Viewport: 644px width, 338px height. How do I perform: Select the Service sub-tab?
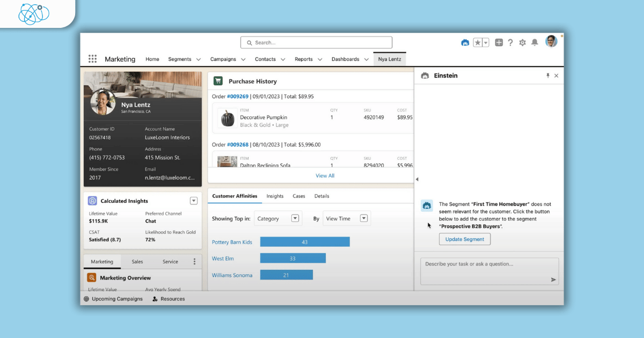(x=170, y=261)
